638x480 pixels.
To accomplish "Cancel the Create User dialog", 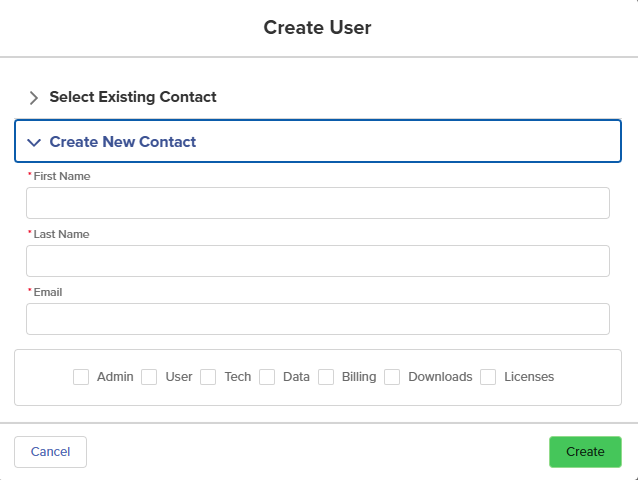I will coord(50,452).
